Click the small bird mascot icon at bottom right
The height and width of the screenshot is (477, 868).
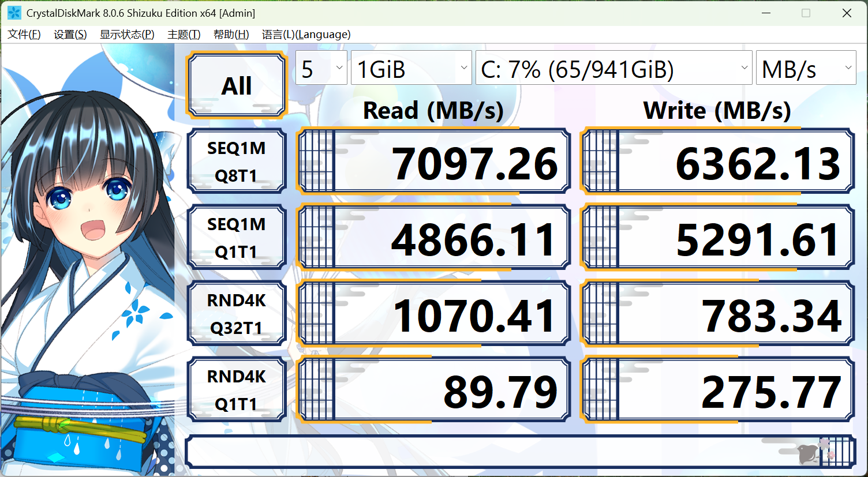click(x=810, y=453)
